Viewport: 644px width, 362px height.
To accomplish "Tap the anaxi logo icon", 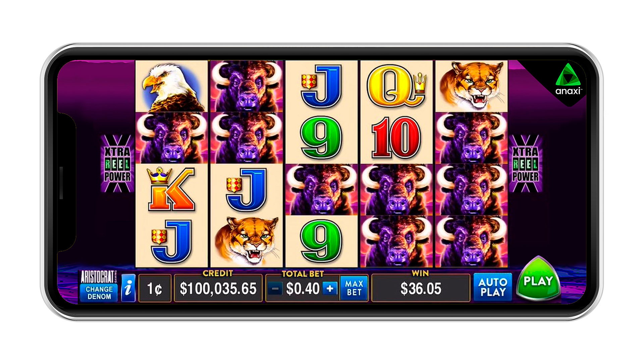I will [x=568, y=79].
